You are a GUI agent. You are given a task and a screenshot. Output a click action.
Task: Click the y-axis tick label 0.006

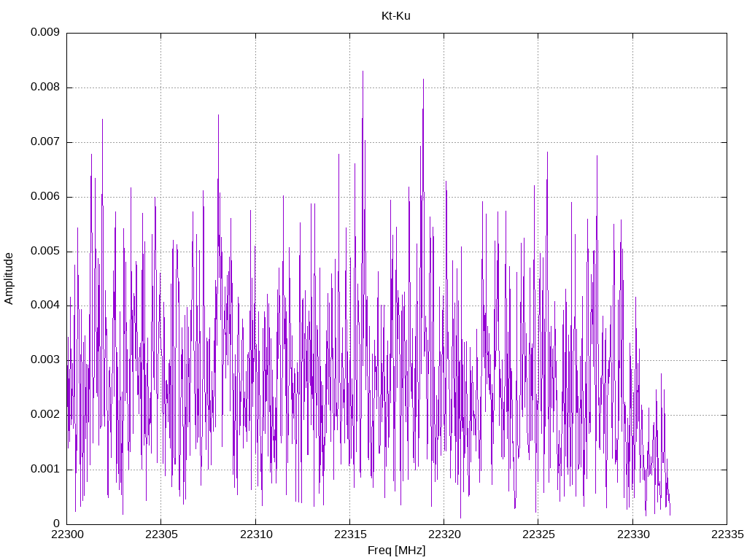tap(45, 197)
